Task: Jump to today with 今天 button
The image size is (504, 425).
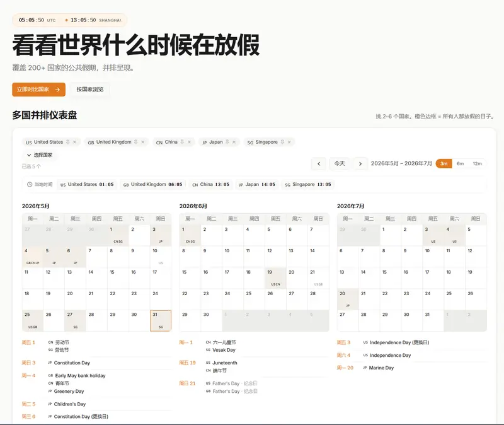Action: [x=340, y=164]
